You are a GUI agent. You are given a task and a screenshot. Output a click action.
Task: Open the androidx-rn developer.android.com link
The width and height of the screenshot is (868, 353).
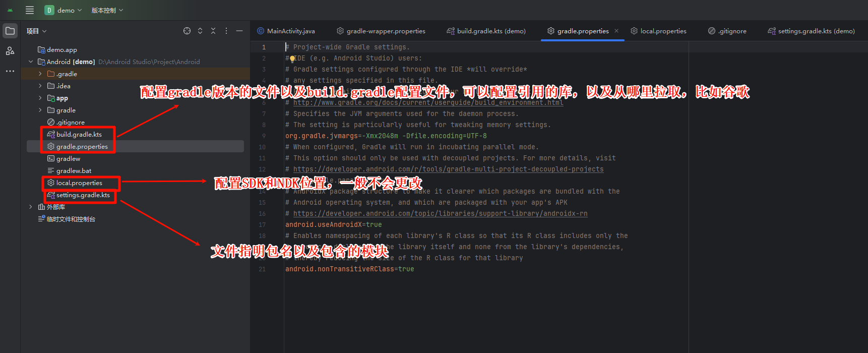(x=440, y=213)
